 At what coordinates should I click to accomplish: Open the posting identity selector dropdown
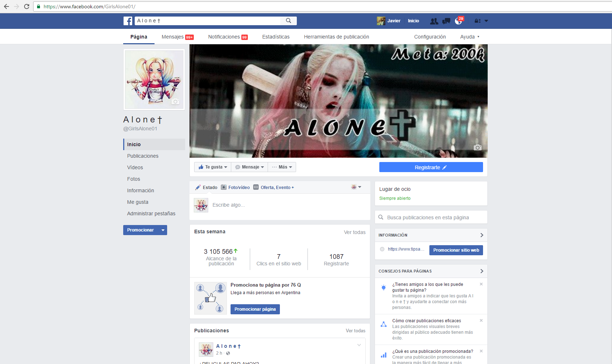(356, 187)
